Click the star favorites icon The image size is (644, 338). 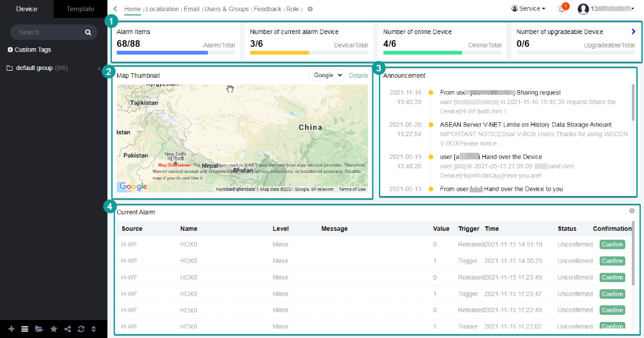[x=54, y=329]
